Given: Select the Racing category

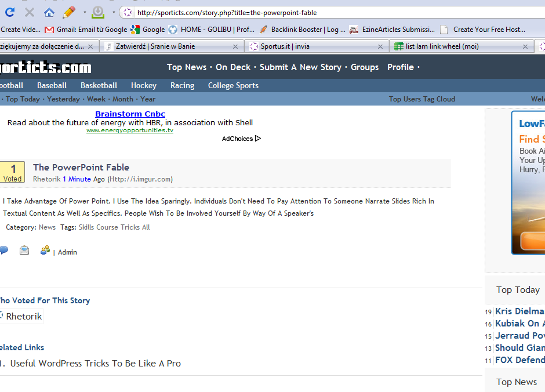Looking at the screenshot, I should pos(182,85).
